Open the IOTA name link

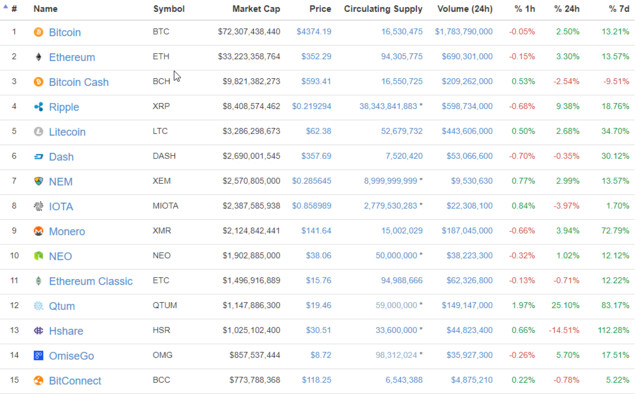[61, 207]
